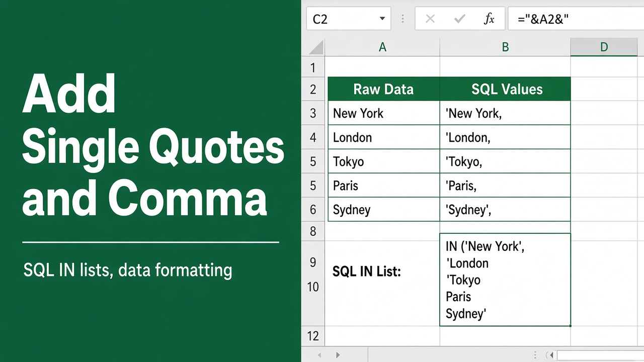The image size is (644, 362).
Task: Select the cell with 'Sydney', value
Action: 505,210
